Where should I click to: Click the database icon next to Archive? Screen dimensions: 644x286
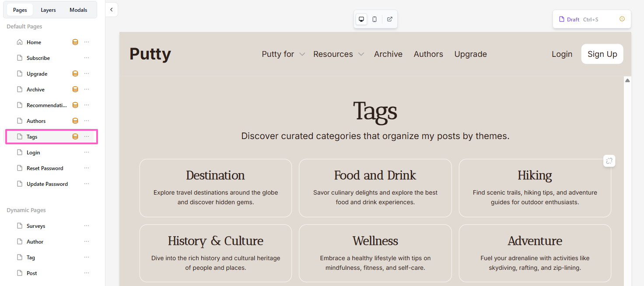(x=75, y=90)
